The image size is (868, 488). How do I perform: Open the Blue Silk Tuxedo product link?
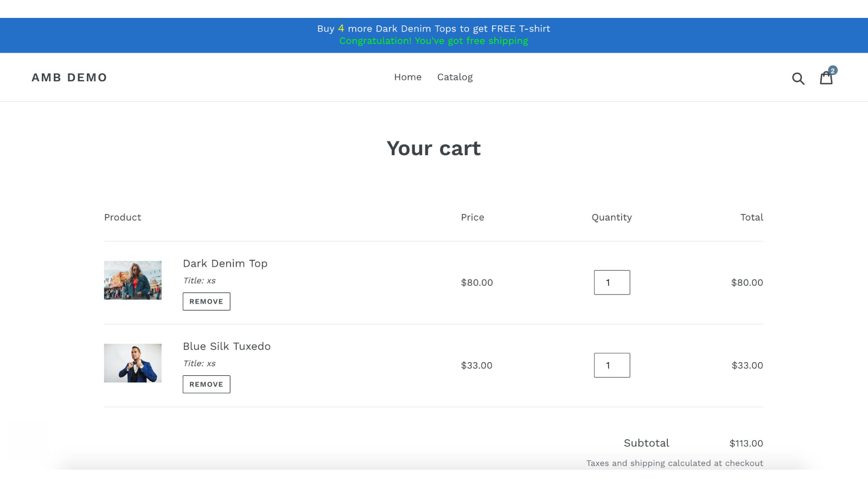click(227, 346)
